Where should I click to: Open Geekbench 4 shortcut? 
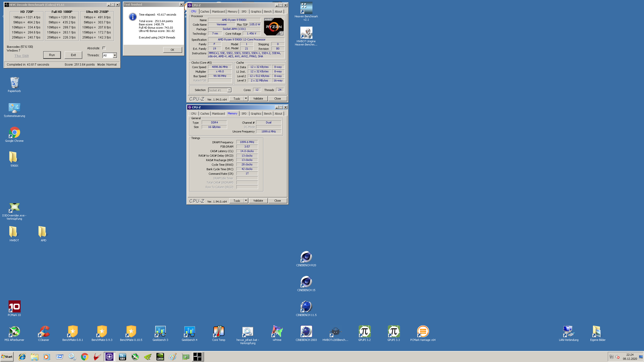189,333
